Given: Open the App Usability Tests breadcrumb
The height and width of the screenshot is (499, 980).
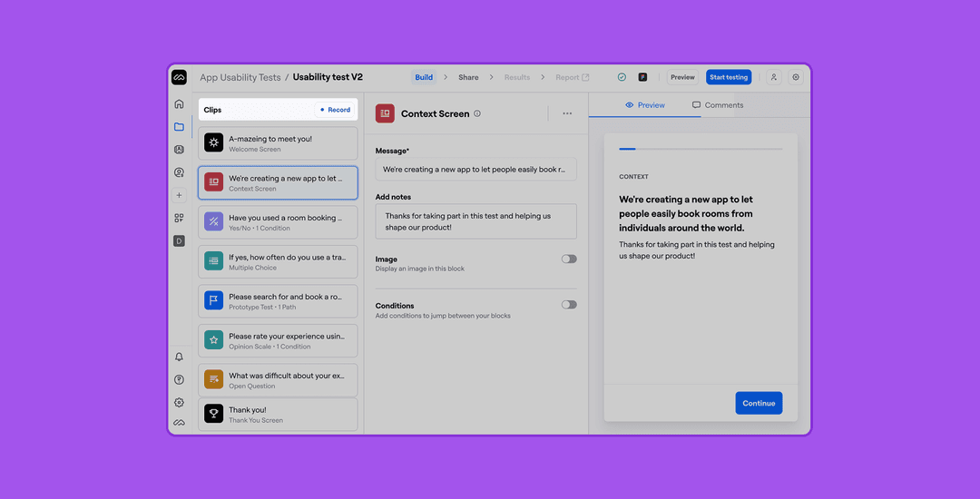Looking at the screenshot, I should point(240,77).
